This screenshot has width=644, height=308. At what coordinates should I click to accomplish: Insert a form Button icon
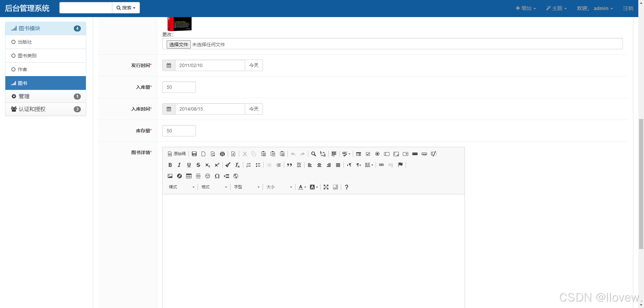pyautogui.click(x=415, y=154)
